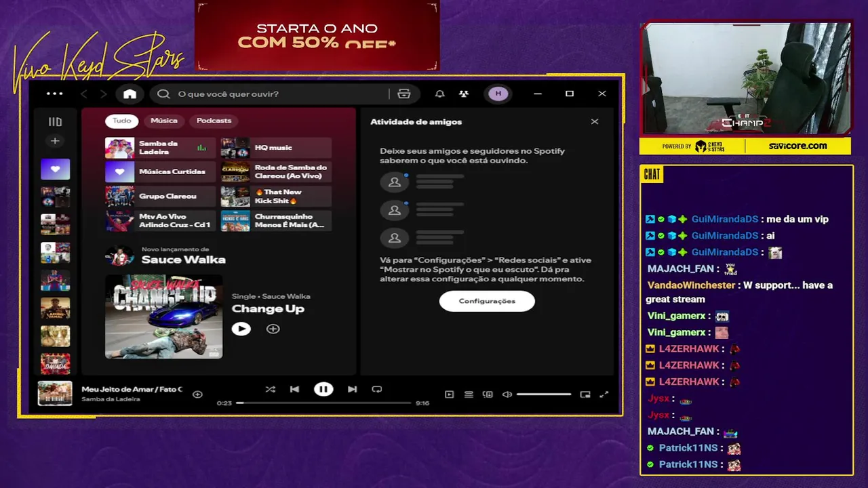The width and height of the screenshot is (868, 488).
Task: Open Connect to a device
Action: (x=488, y=394)
